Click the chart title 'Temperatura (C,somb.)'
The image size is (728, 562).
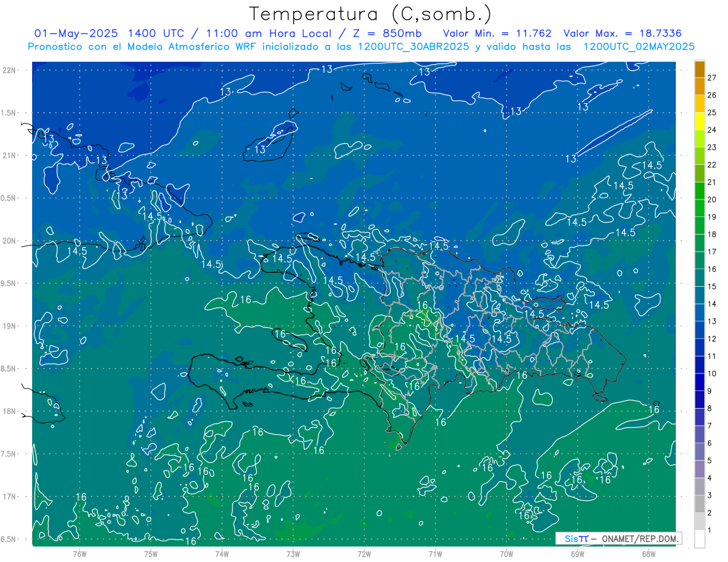click(x=371, y=14)
